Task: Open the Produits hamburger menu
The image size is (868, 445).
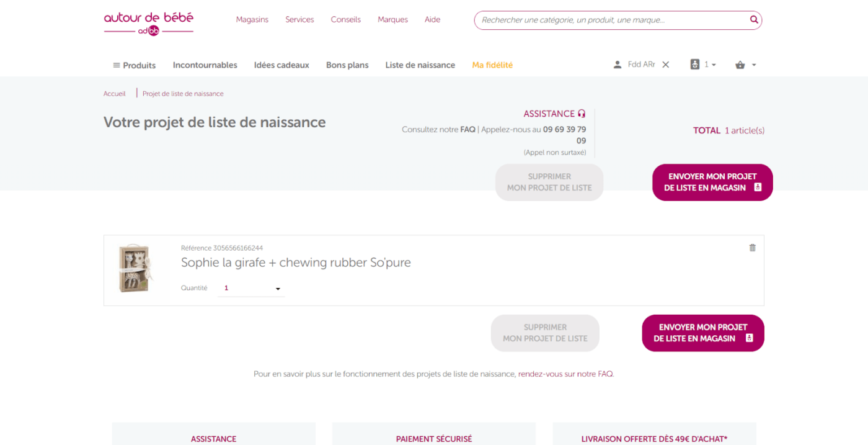Action: (134, 65)
